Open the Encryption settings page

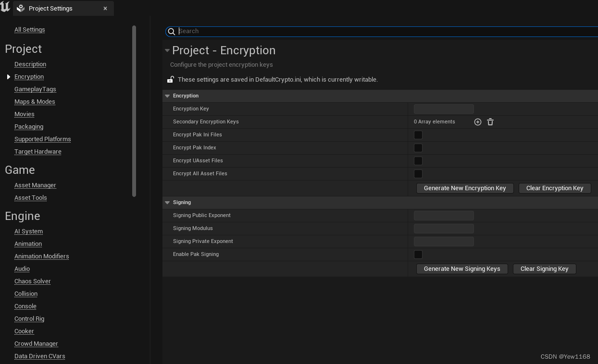[x=29, y=77]
